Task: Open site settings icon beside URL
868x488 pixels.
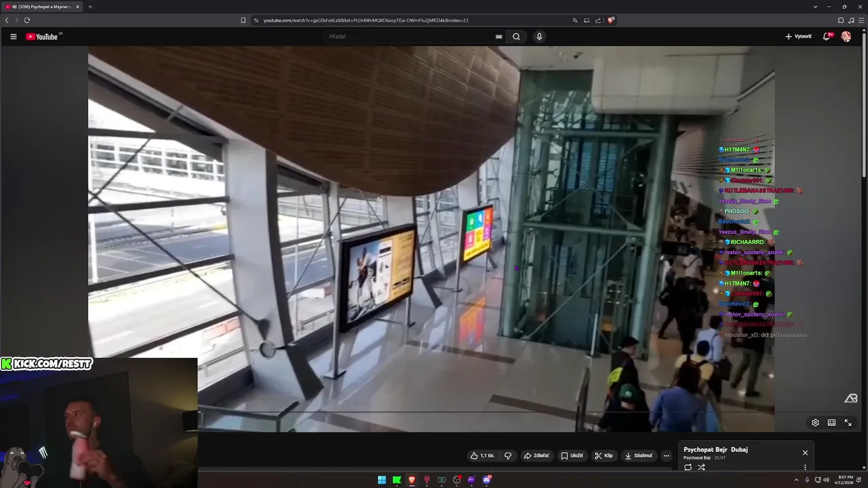Action: pos(256,20)
